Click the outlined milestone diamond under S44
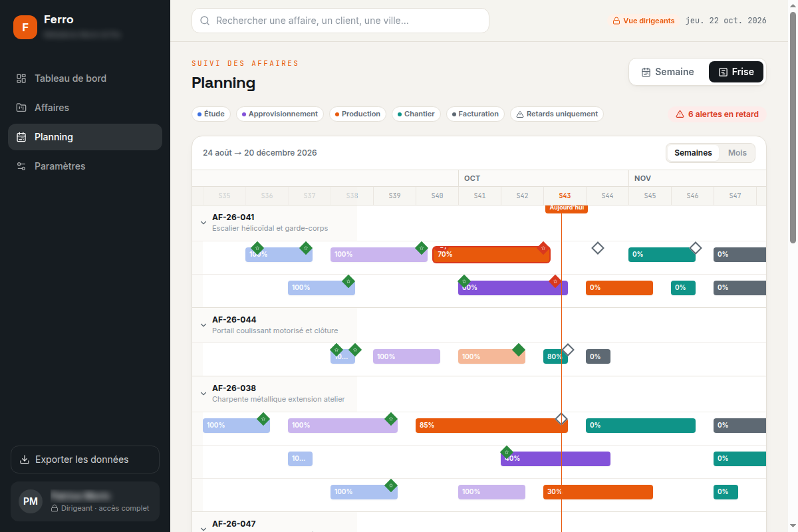 click(x=598, y=248)
